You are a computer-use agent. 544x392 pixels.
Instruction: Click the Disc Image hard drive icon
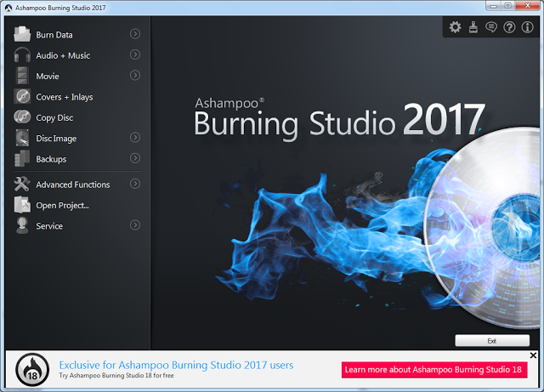[x=22, y=138]
